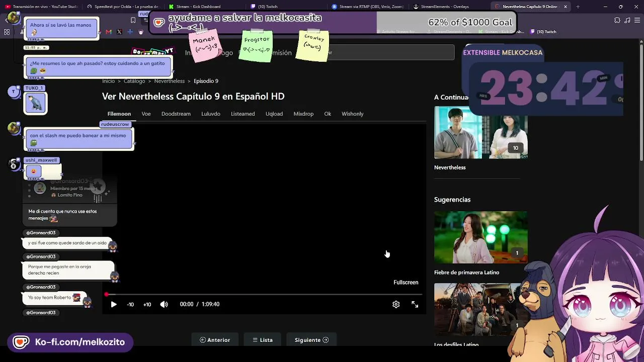Switch to the Luluvdo server
Viewport: 644px width, 362px height.
point(211,114)
